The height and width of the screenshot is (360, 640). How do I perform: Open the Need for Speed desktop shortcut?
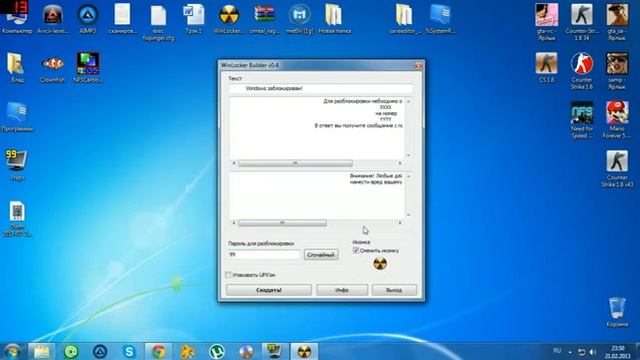[x=582, y=120]
